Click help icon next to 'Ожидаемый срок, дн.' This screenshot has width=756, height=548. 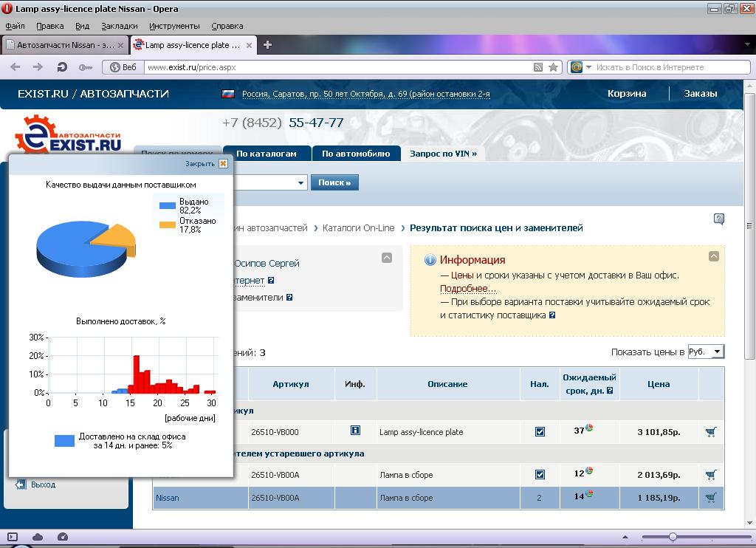tap(610, 391)
